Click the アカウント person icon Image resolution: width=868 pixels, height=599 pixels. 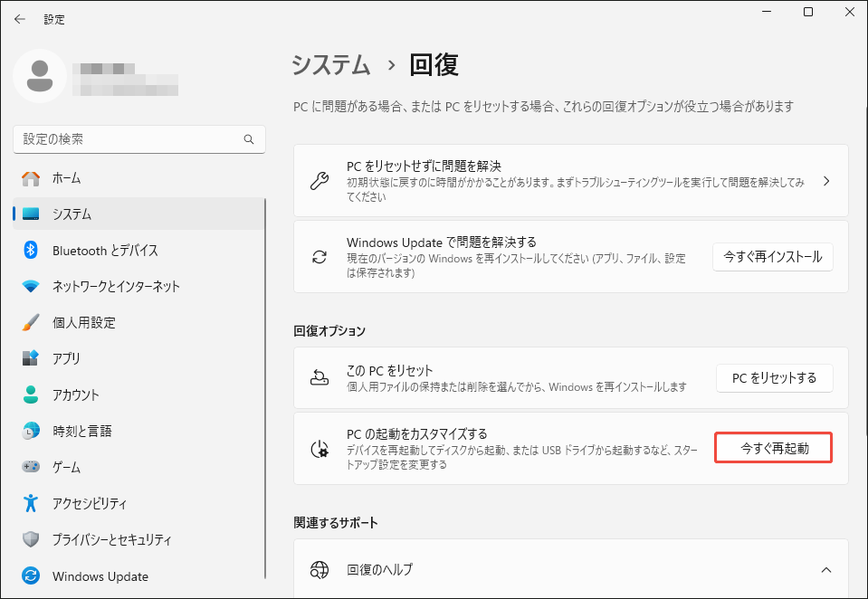pos(31,395)
